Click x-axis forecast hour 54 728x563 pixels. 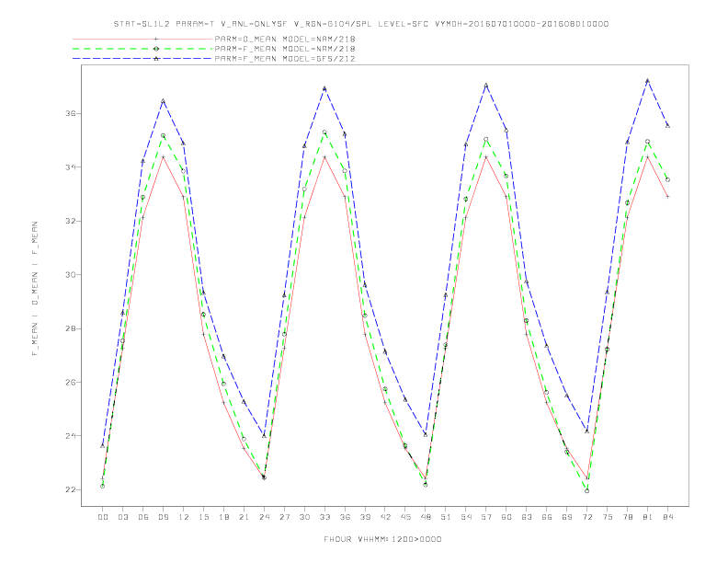[x=466, y=517]
